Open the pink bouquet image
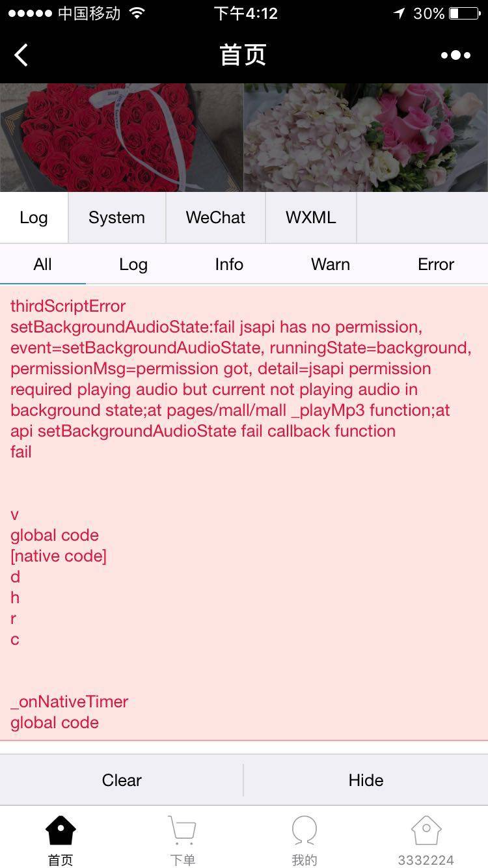Image resolution: width=488 pixels, height=868 pixels. click(x=366, y=137)
